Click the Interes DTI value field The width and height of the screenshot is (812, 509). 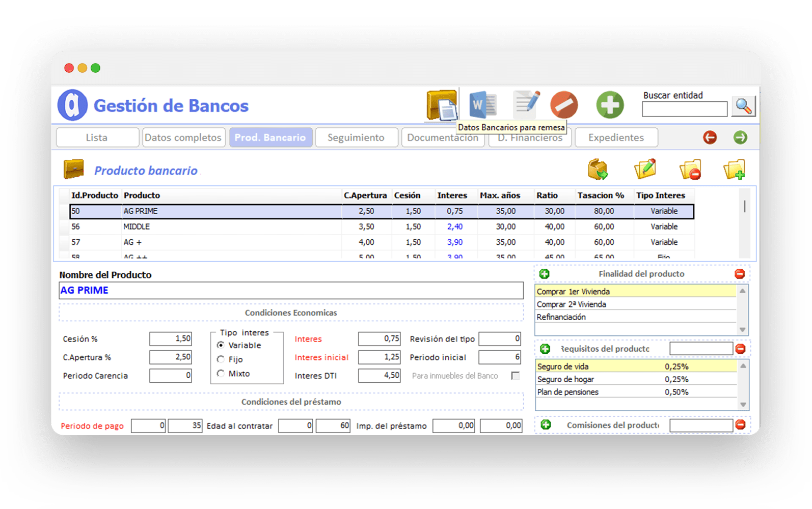coord(380,376)
